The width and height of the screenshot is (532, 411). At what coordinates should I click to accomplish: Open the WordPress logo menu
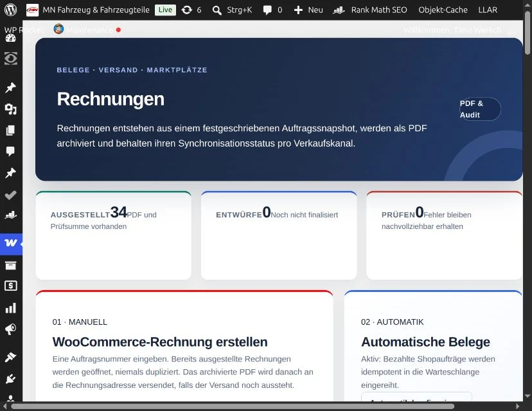pyautogui.click(x=10, y=10)
